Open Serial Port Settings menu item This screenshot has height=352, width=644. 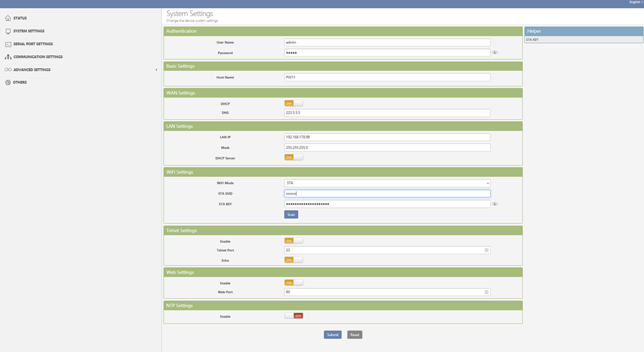(81, 44)
